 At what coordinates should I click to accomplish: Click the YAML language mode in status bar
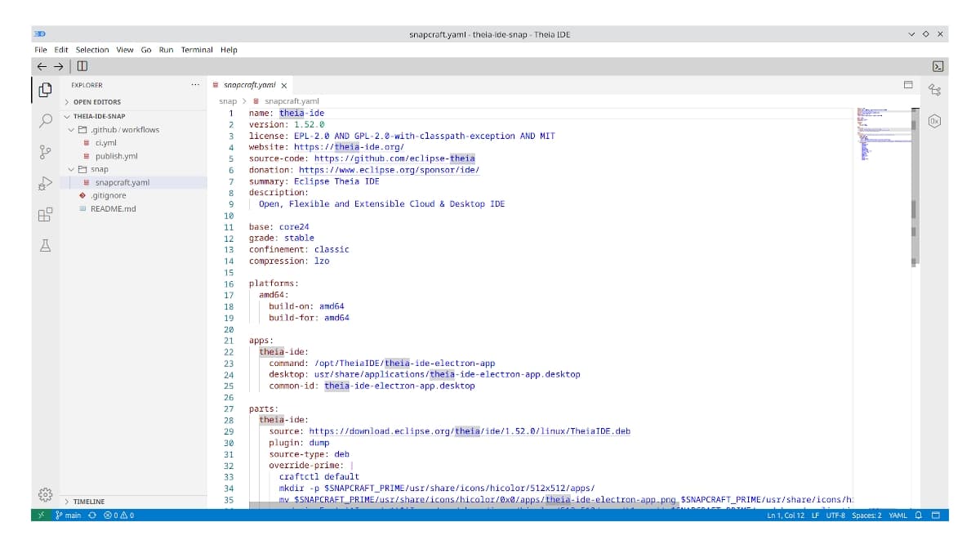coord(898,516)
